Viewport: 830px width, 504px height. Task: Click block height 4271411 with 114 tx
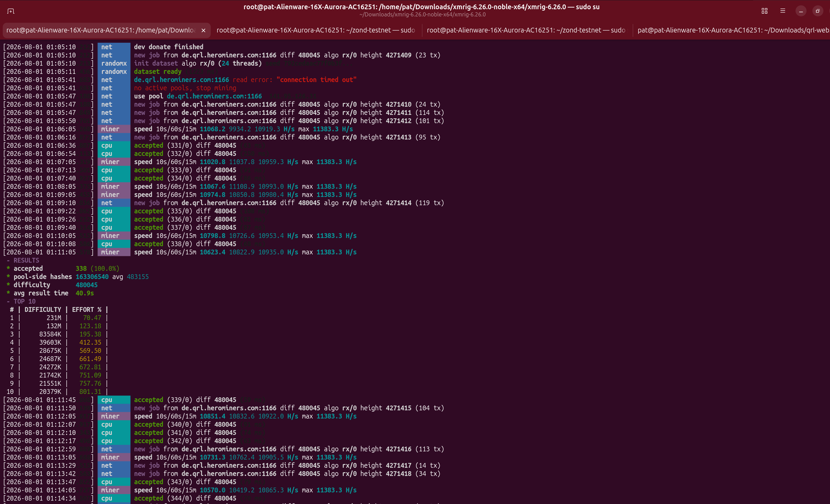[x=399, y=112]
